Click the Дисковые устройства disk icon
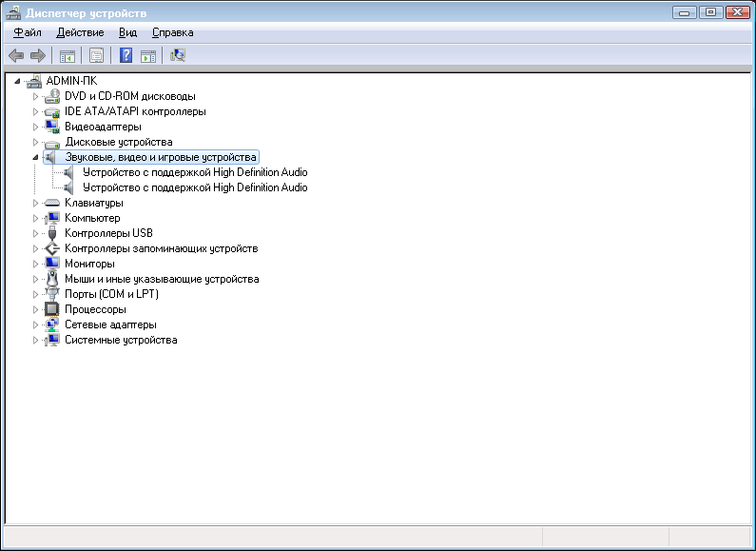This screenshot has width=756, height=551. (52, 143)
